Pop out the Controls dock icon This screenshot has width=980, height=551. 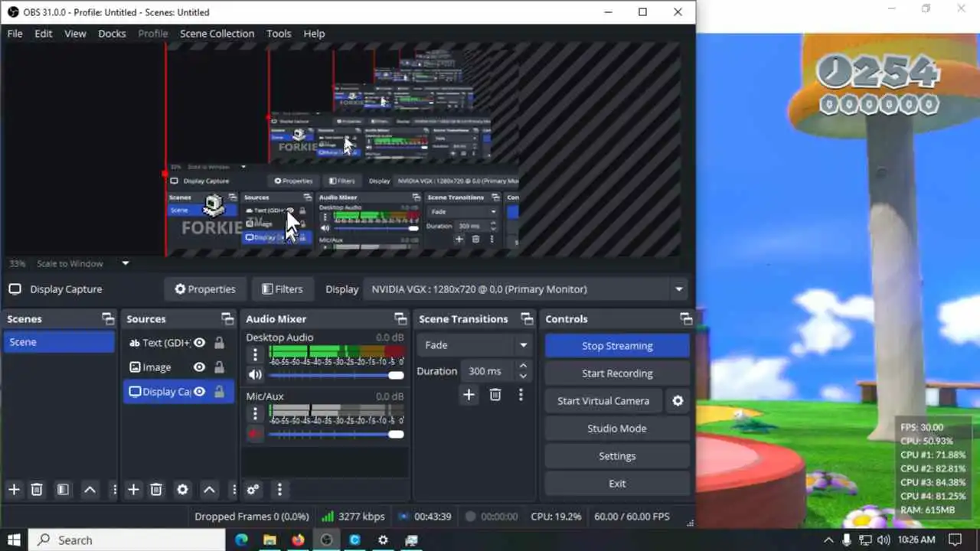(686, 319)
